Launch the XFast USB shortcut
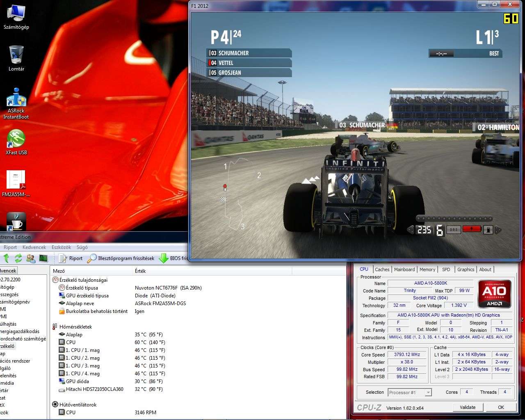The height and width of the screenshot is (420, 525). pos(16,142)
